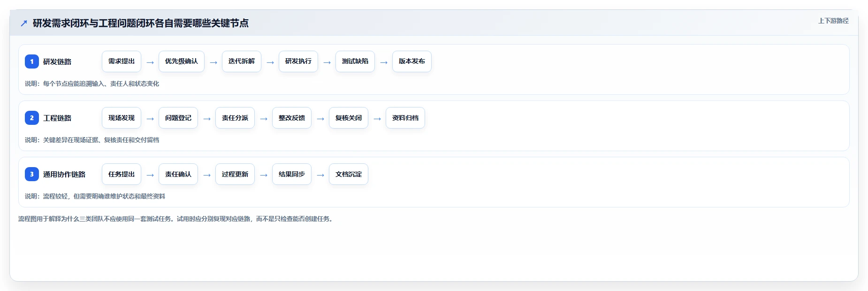Open the 过程更新 node
The width and height of the screenshot is (868, 291).
click(x=235, y=174)
